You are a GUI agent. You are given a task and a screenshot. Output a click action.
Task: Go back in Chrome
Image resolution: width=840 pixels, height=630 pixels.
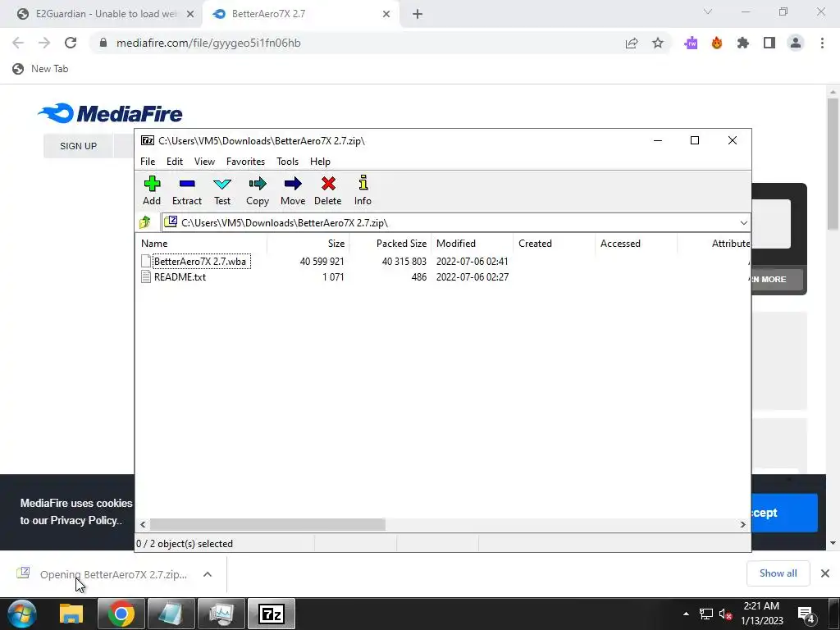click(x=18, y=43)
